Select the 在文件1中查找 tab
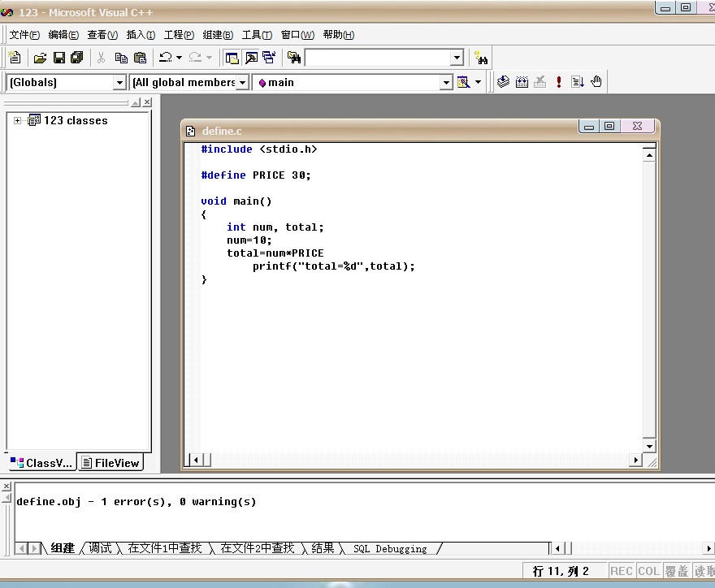The width and height of the screenshot is (715, 588). (x=164, y=548)
